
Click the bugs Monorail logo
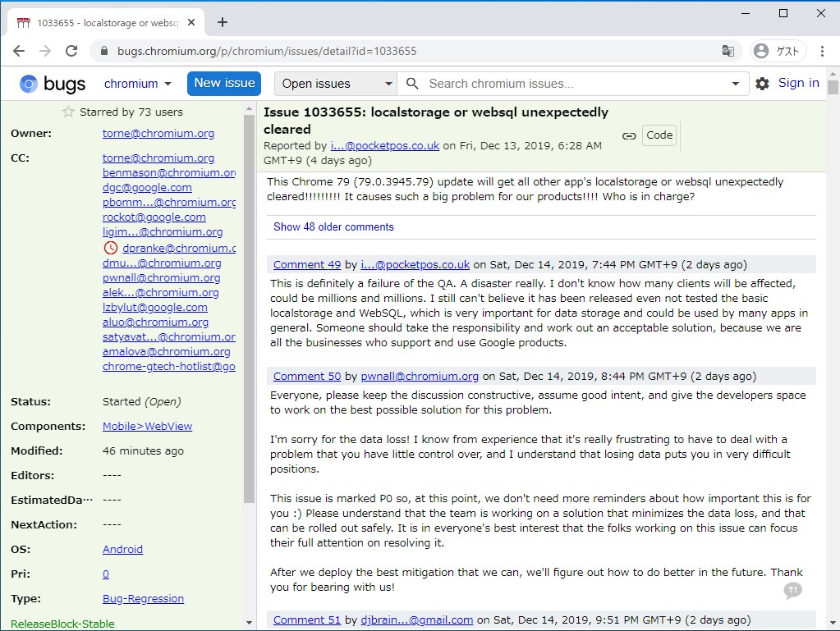click(x=49, y=83)
